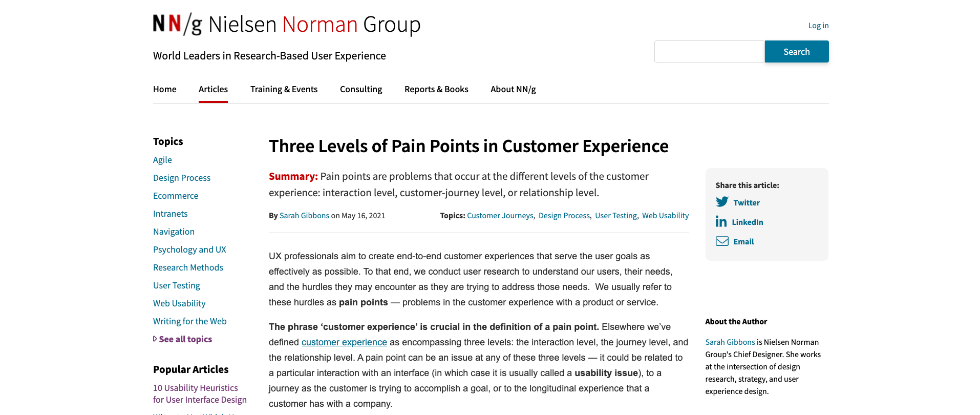Click the Search button
The width and height of the screenshot is (980, 415).
[x=796, y=52]
